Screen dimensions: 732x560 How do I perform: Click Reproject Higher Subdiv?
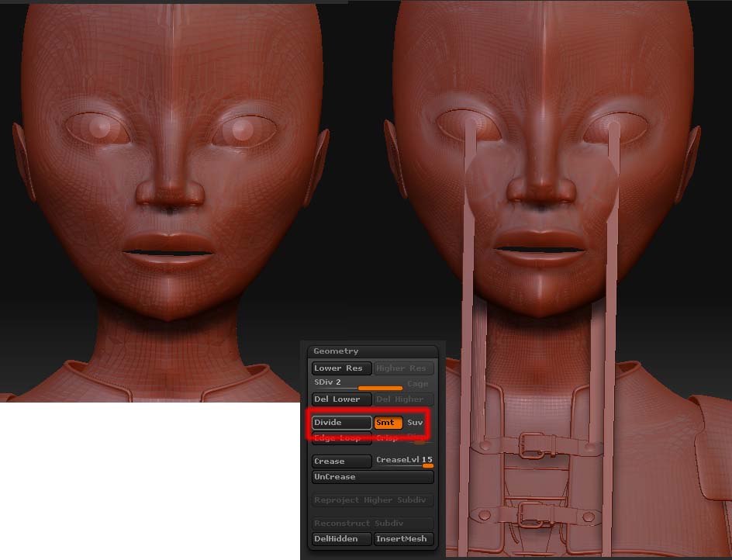[372, 500]
